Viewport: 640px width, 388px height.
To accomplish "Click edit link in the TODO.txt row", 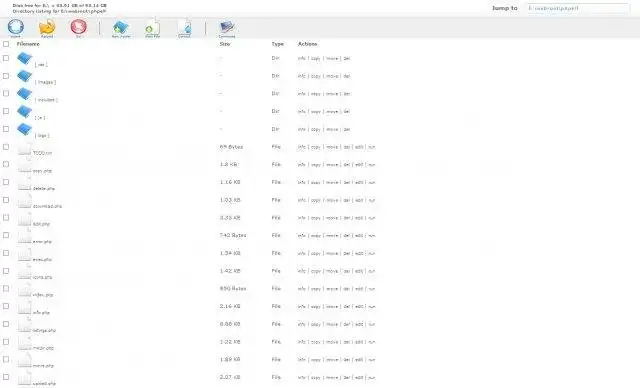I will (x=359, y=147).
